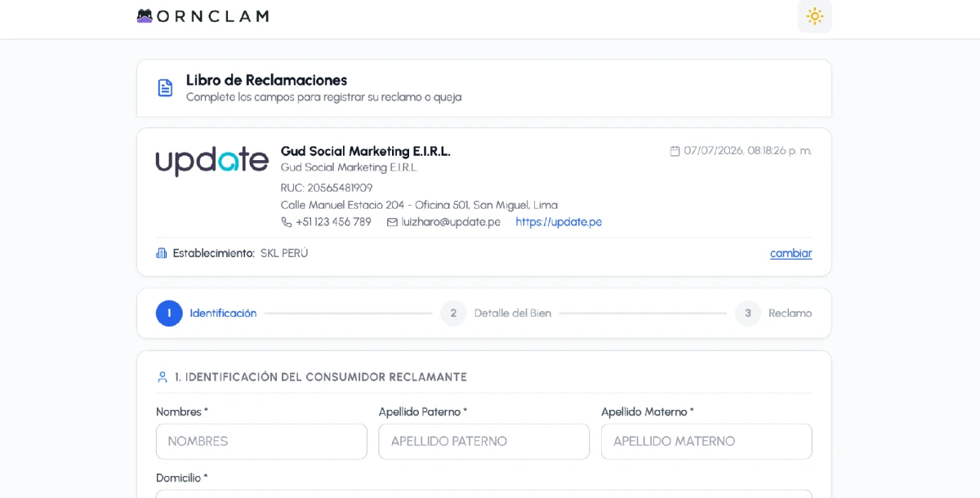The image size is (980, 498).
Task: Click the section title 1. Identificación del Consumidor Reclamante
Action: pyautogui.click(x=321, y=377)
